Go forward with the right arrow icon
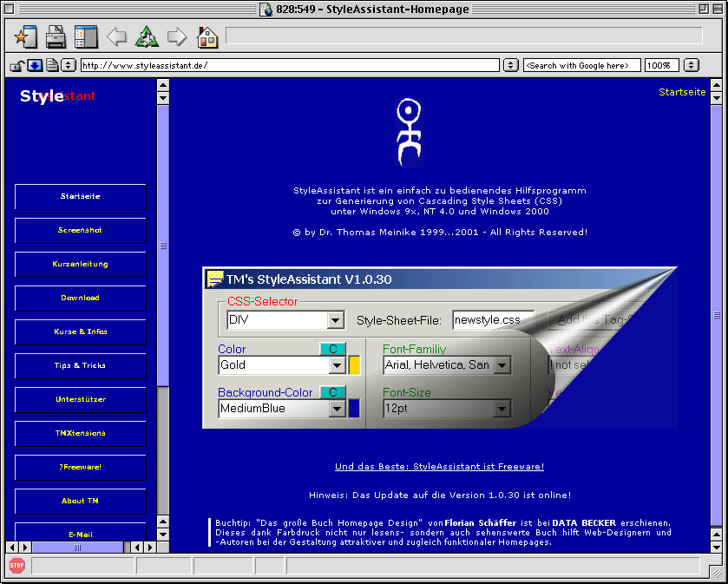 [177, 36]
